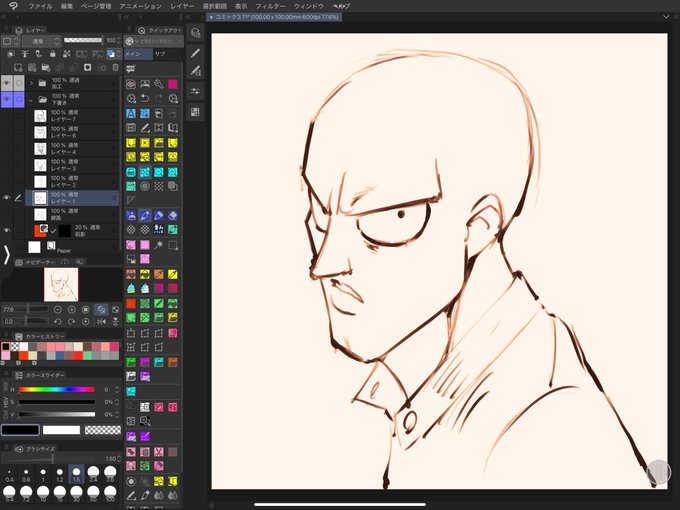Image resolution: width=680 pixels, height=510 pixels.
Task: Open the ページ管理 menu
Action: tap(96, 7)
